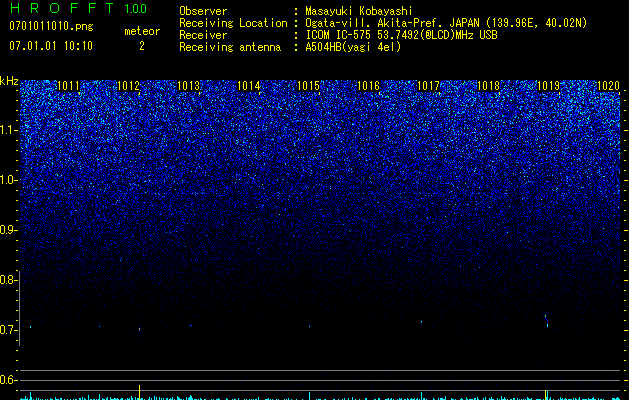Image resolution: width=629 pixels, height=400 pixels.
Task: Click the red meteor echo dot at 1012
Action: [140, 329]
